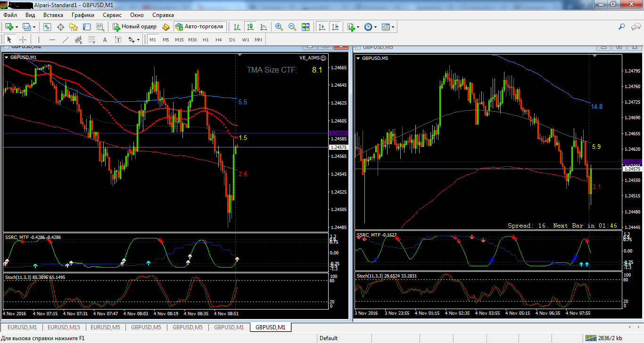This screenshot has height=343, width=644.
Task: Select the crosshair cursor tool
Action: [x=23, y=40]
